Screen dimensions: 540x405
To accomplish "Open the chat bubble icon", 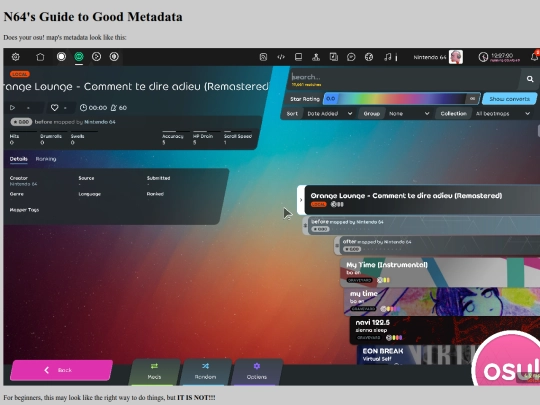I will tap(351, 57).
